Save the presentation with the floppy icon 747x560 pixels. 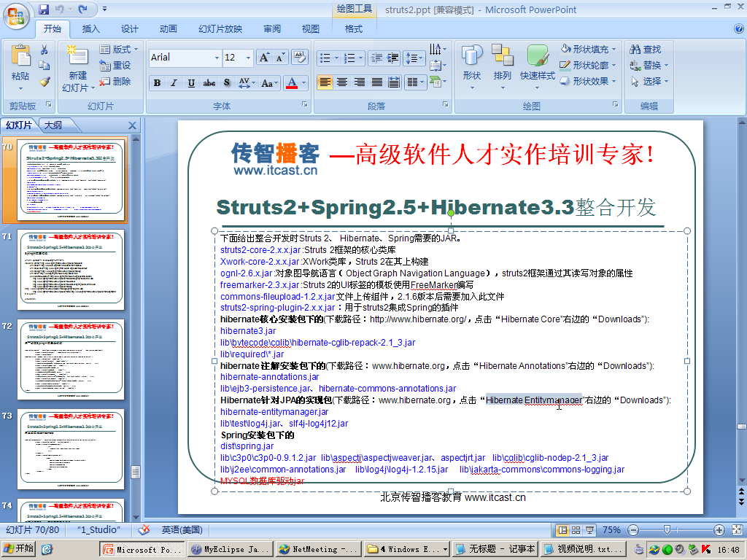point(44,9)
